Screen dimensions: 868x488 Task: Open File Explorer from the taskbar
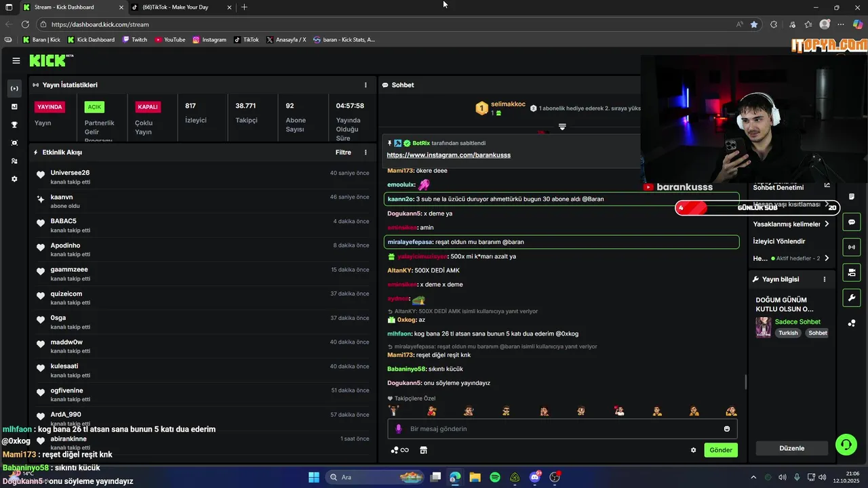(x=475, y=477)
